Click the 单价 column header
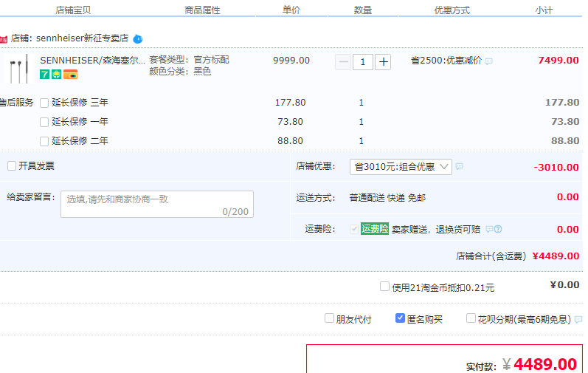Screen dimensions: 588x373 [x=291, y=10]
